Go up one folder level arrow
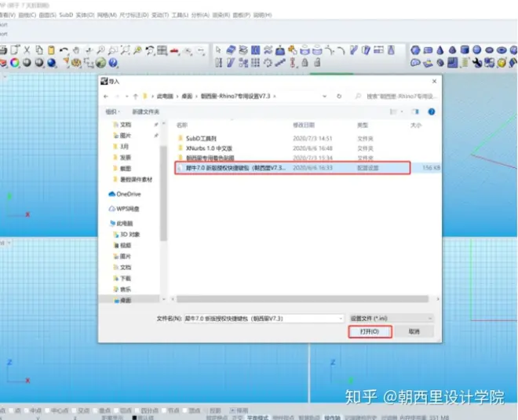518x420 pixels. pos(136,97)
